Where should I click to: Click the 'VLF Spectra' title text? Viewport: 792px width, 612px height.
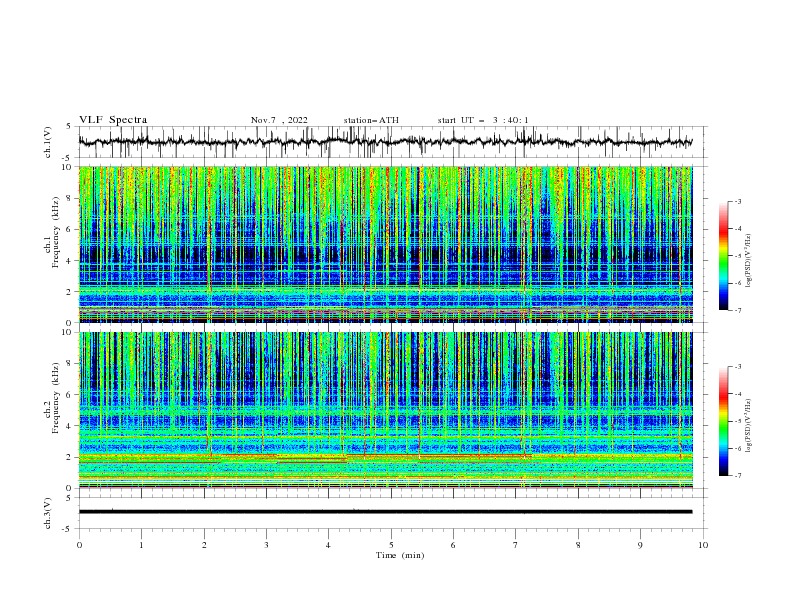click(113, 120)
